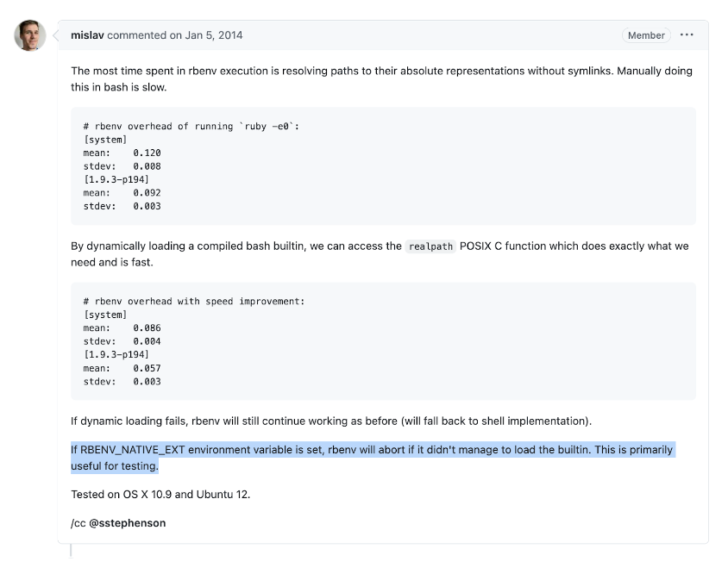Click the highlighted RBENV_NATIVE_EXT paragraph
This screenshot has width=728, height=574.
(x=373, y=458)
